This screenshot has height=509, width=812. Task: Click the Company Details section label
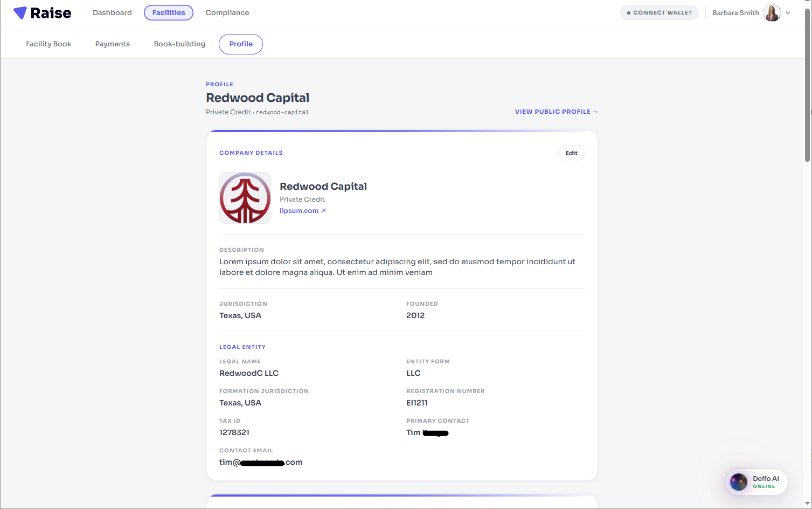(x=251, y=153)
